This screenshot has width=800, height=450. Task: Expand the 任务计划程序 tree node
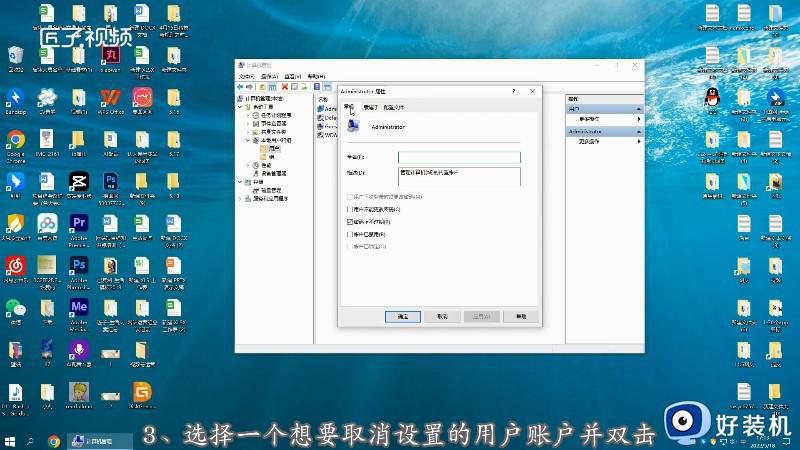(248, 115)
